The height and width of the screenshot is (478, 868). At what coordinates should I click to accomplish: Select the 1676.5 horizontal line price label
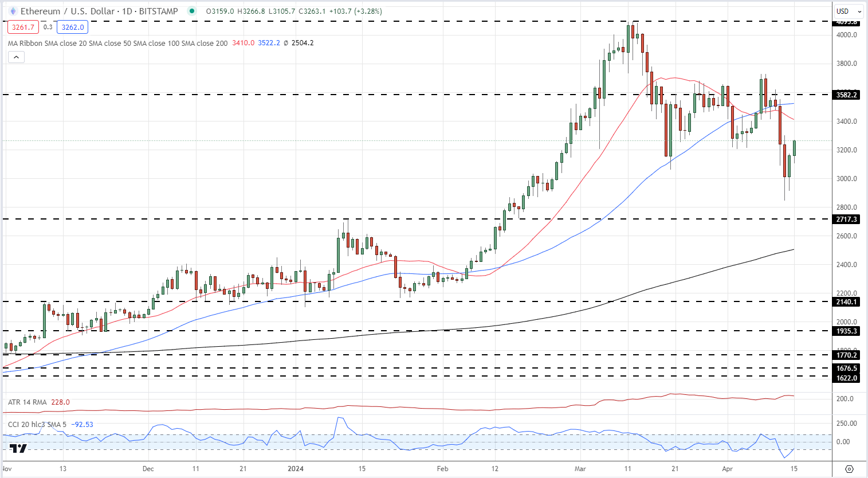click(x=847, y=368)
